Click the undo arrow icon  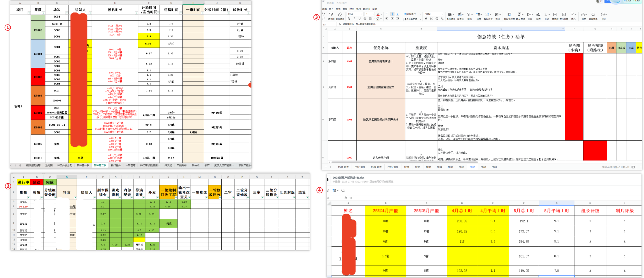(x=324, y=14)
